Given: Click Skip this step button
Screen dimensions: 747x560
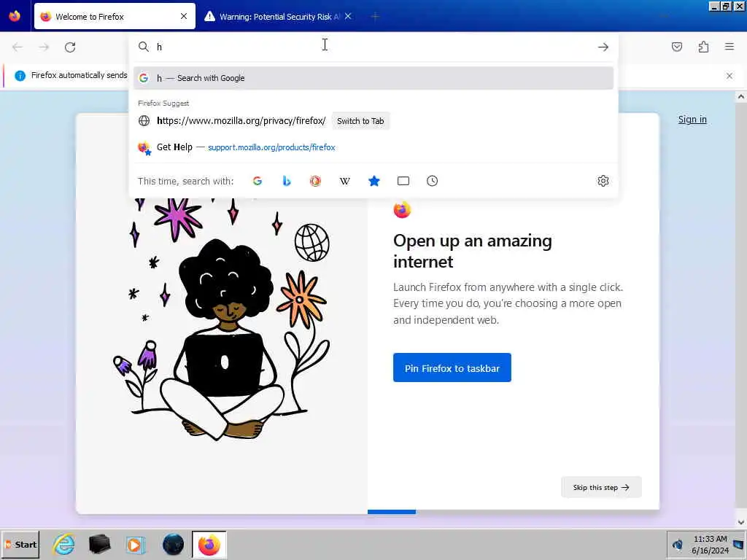Looking at the screenshot, I should 601,487.
